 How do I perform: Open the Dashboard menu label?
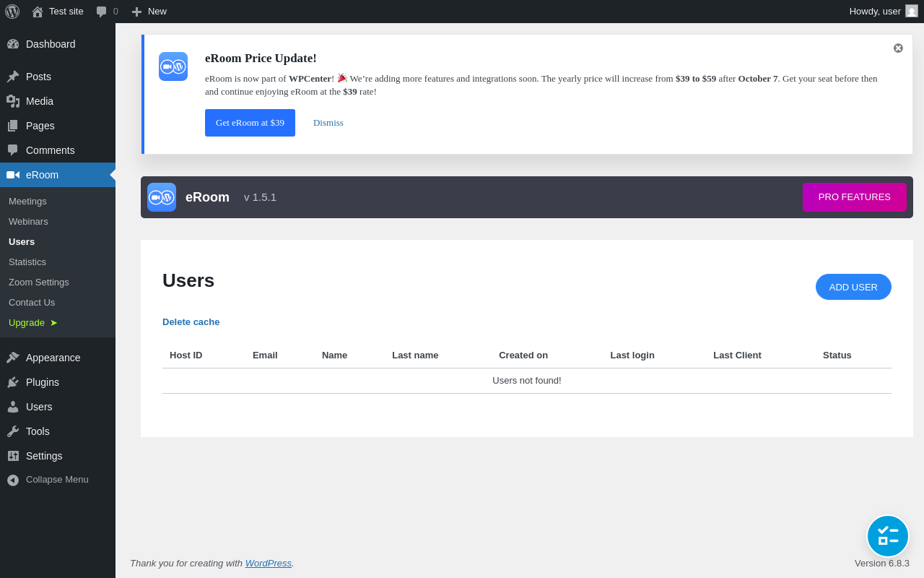51,44
